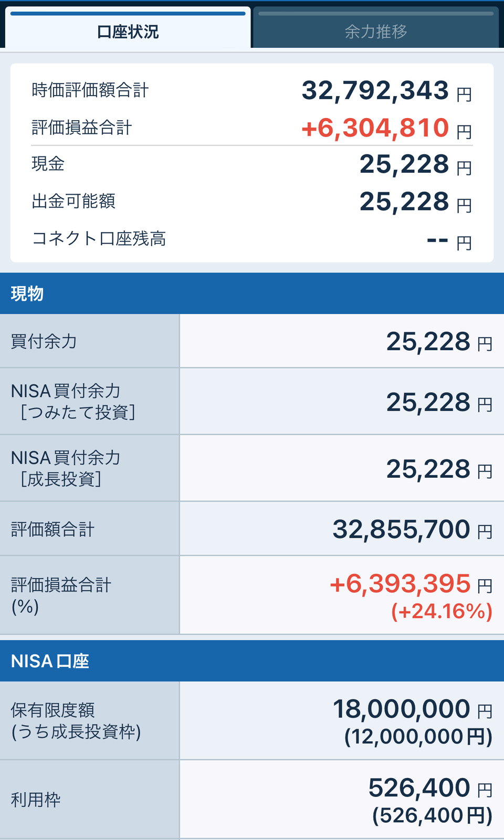Tap the NISA口座 section header

[x=252, y=661]
